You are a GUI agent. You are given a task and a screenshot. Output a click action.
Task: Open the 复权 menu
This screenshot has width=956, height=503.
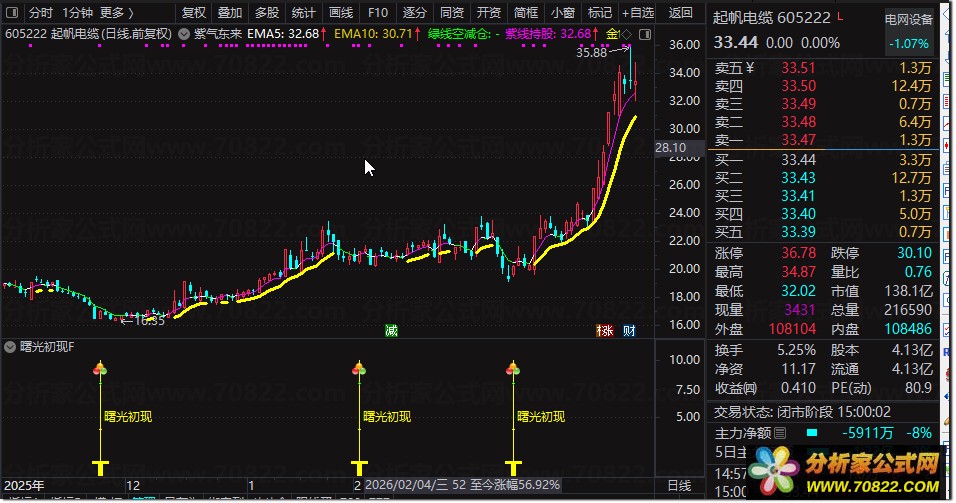194,12
